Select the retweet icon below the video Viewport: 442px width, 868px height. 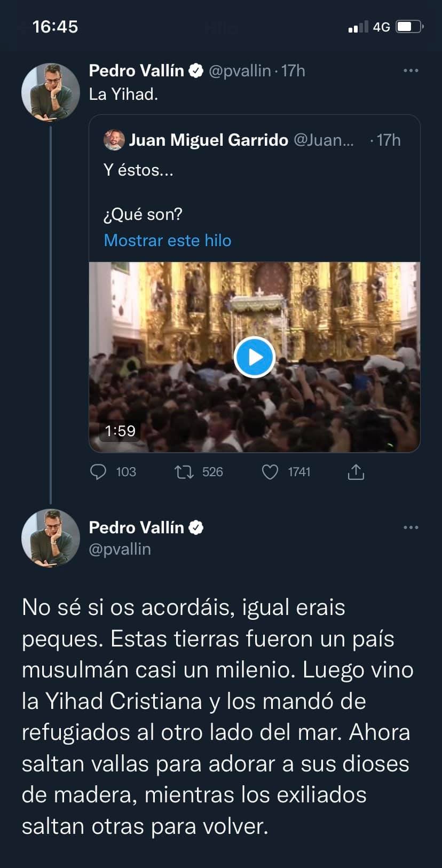184,472
